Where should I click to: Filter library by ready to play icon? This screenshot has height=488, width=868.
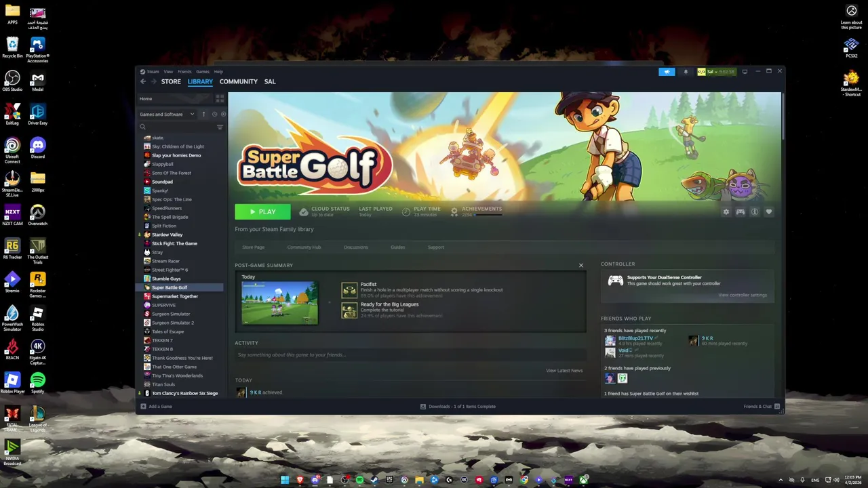click(x=223, y=114)
